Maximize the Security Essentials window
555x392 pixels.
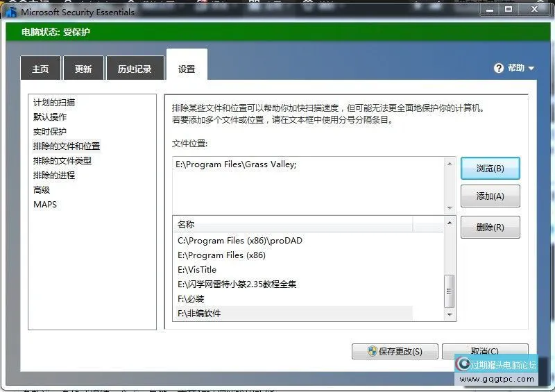(509, 10)
